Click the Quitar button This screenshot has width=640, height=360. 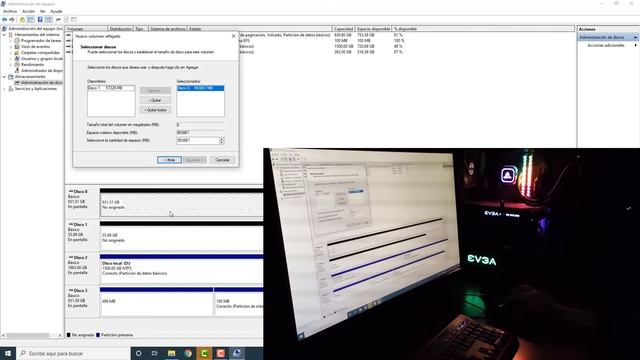[155, 100]
